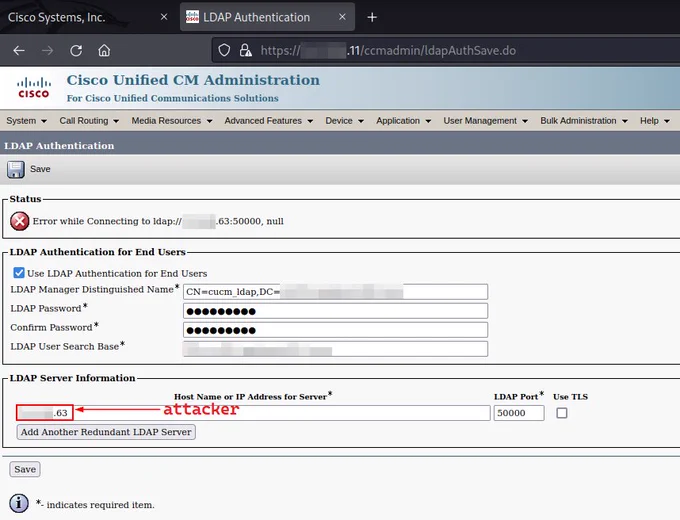Click the 'LDAP Server Information' section heading
The height and width of the screenshot is (520, 680).
pyautogui.click(x=72, y=378)
